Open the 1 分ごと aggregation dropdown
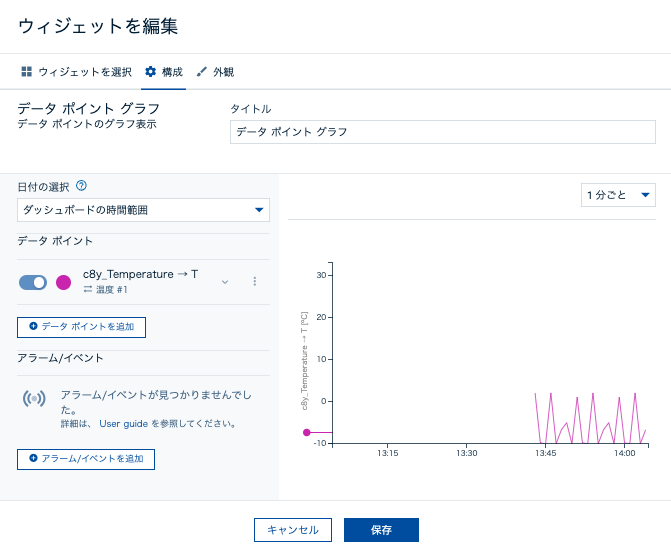 (618, 195)
